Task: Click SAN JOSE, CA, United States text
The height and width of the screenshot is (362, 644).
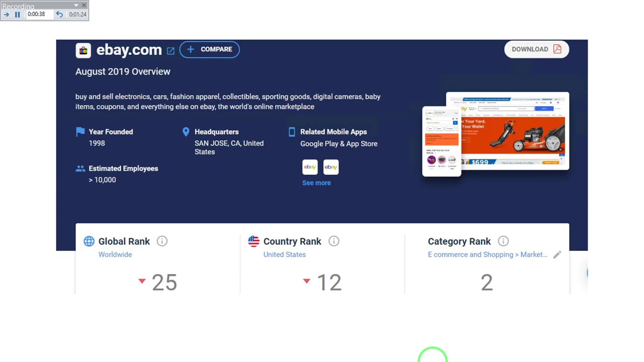Action: click(229, 147)
